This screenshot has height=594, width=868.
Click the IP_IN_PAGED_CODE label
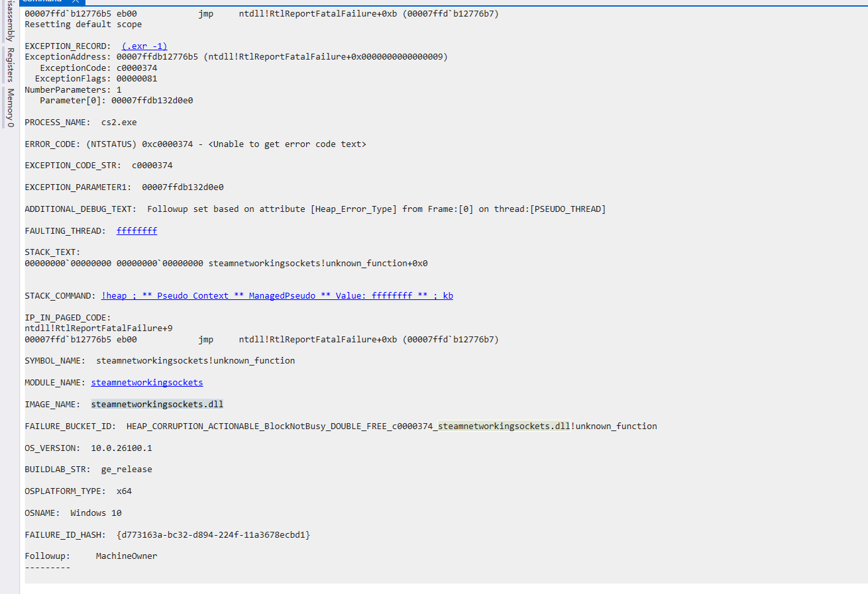tap(68, 317)
